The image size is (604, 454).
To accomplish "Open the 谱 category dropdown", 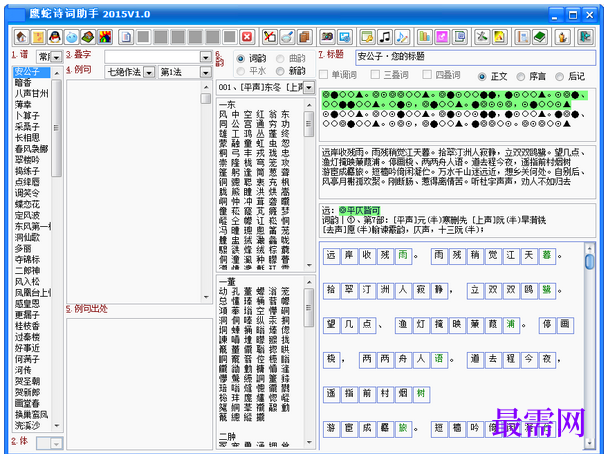I will pos(56,57).
